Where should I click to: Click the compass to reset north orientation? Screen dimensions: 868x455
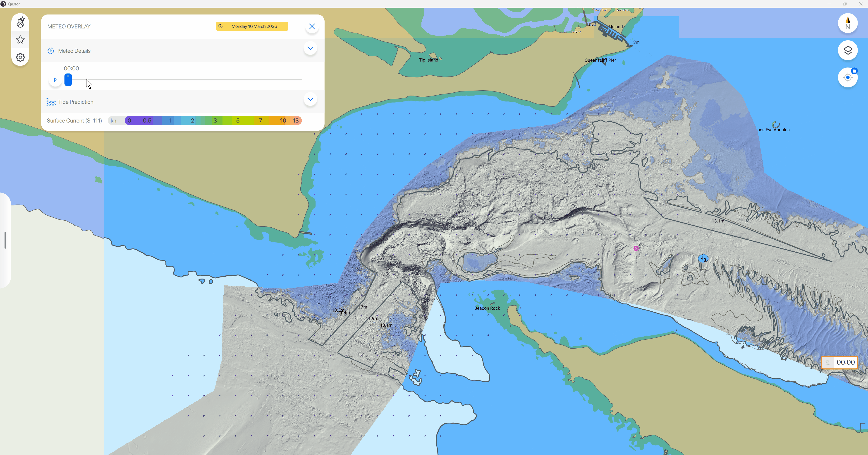coord(848,23)
